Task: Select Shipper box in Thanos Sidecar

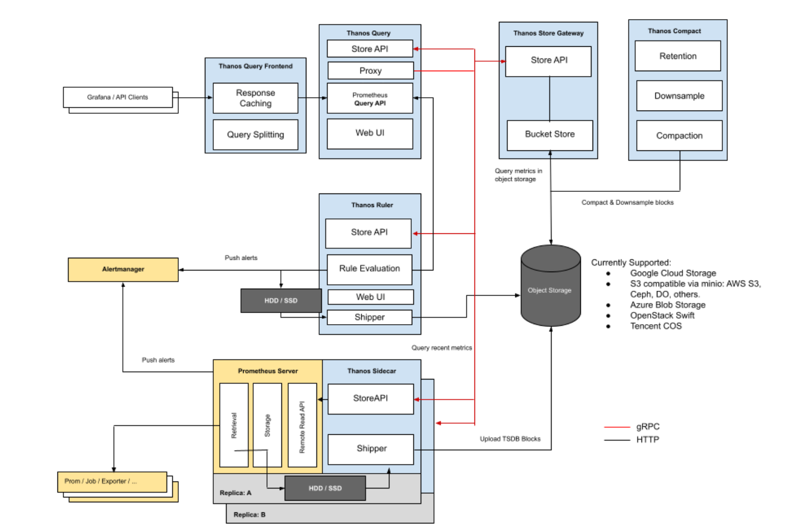Action: click(371, 449)
